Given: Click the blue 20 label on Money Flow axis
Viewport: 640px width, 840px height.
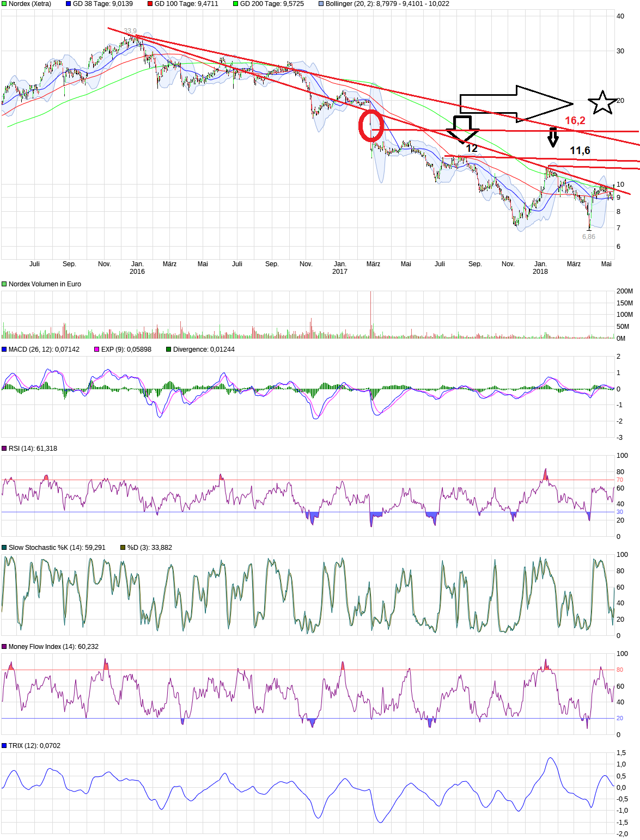Looking at the screenshot, I should [620, 719].
